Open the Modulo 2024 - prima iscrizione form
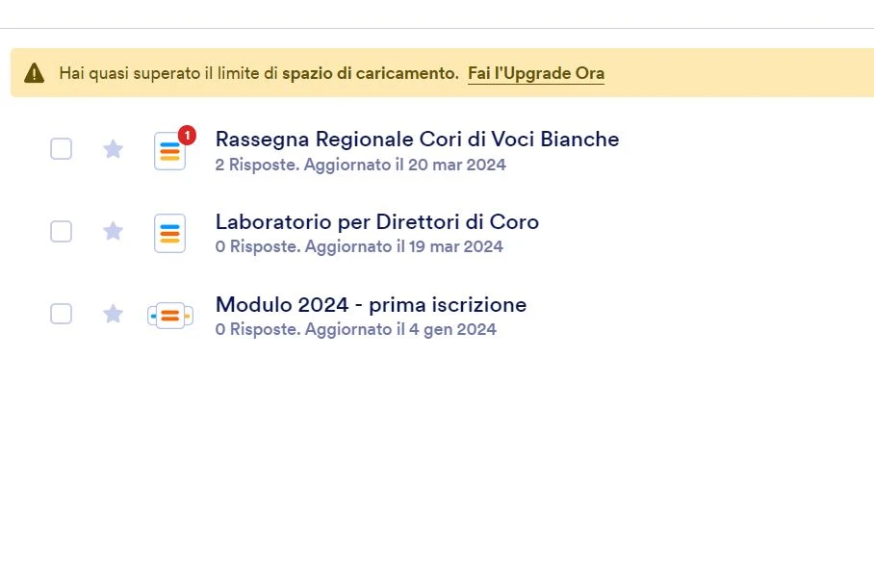Viewport: 874px width, 588px height. [371, 304]
